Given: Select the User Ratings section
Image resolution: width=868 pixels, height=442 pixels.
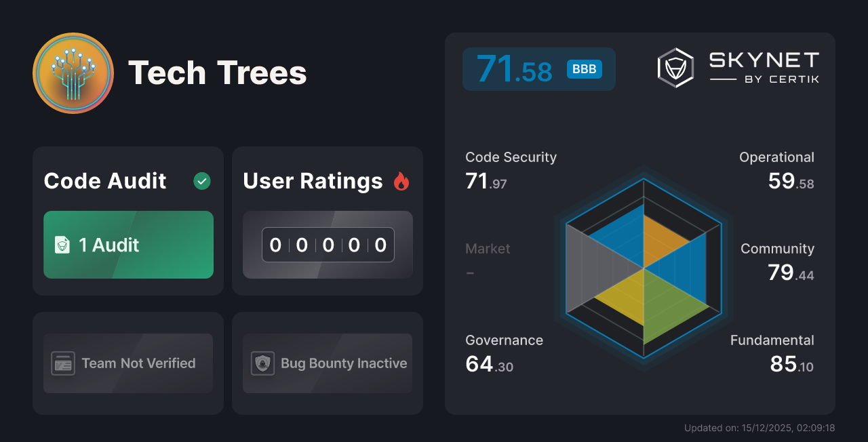Looking at the screenshot, I should click(312, 181).
